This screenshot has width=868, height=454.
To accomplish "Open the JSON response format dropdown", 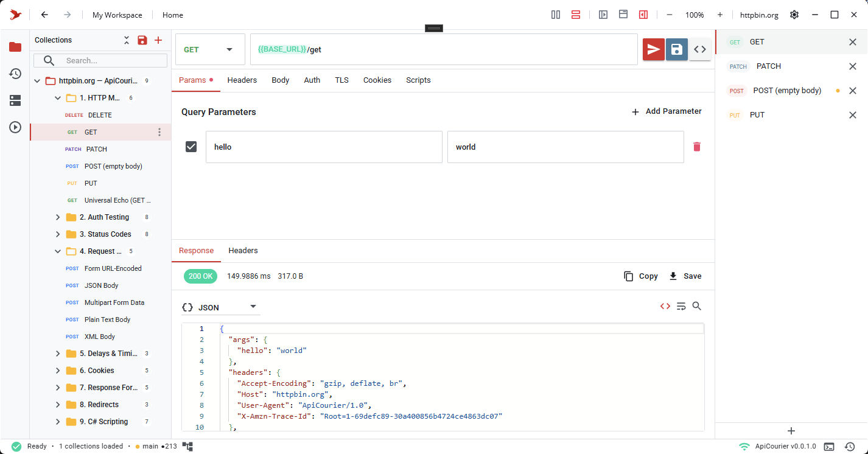I will pyautogui.click(x=221, y=307).
